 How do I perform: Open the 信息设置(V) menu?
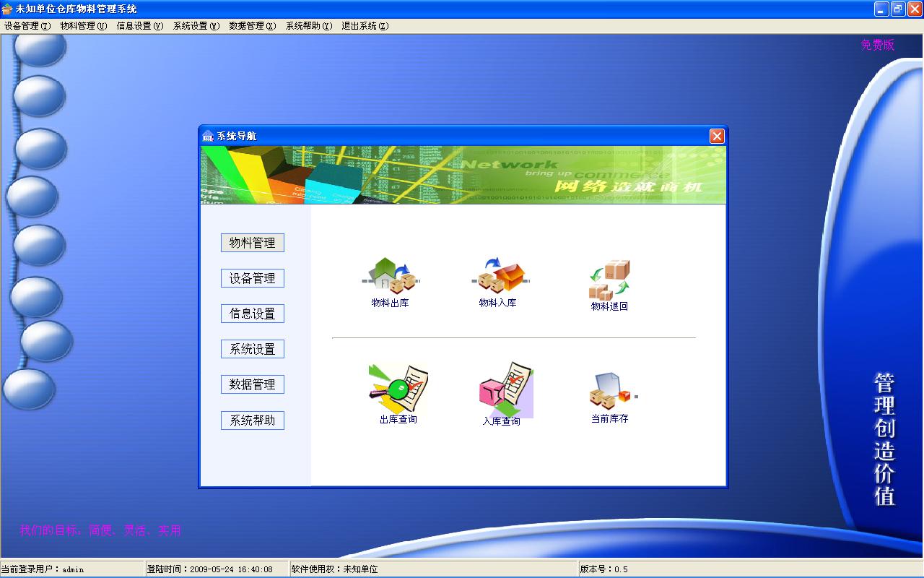tap(140, 26)
